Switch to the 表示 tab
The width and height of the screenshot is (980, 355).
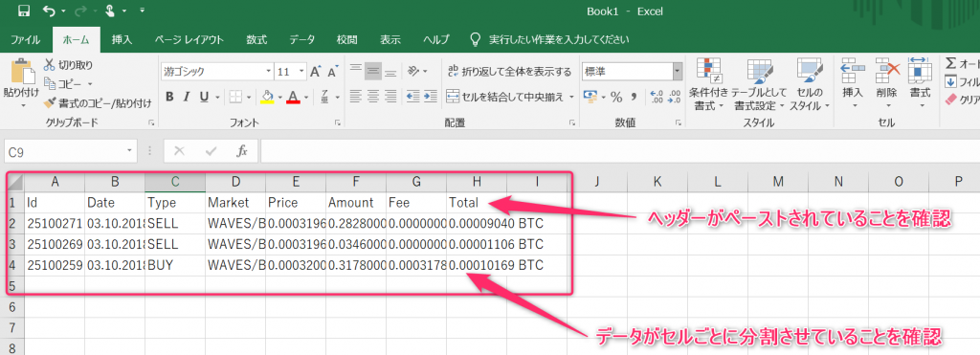390,39
